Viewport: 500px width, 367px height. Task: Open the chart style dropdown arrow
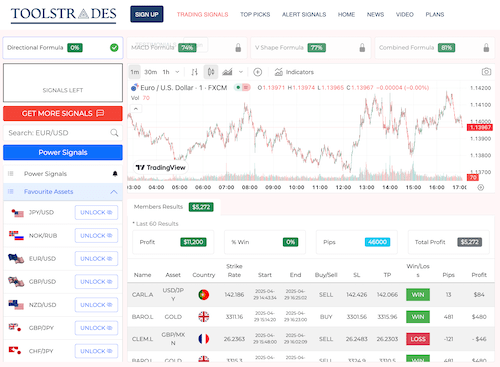(241, 72)
